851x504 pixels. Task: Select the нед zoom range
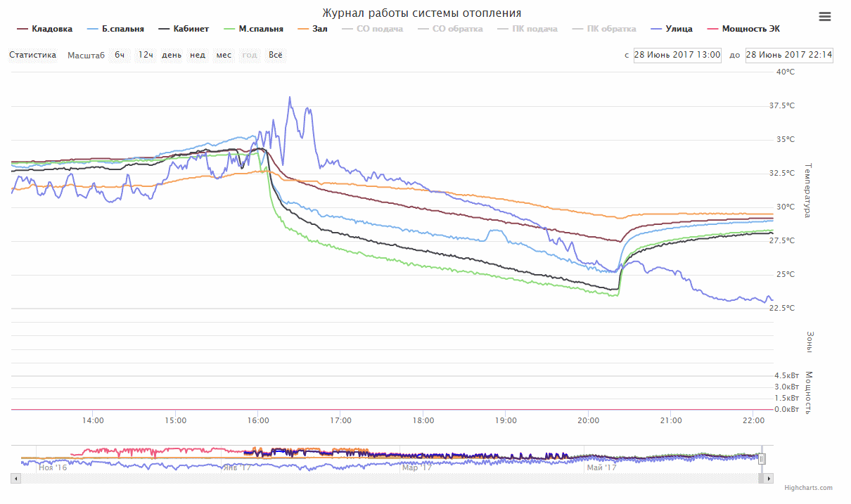[198, 55]
